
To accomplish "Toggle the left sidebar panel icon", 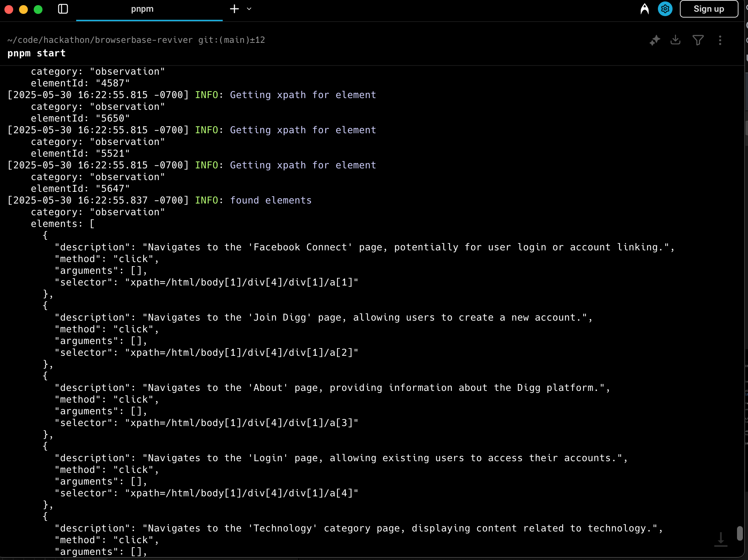I will point(63,9).
